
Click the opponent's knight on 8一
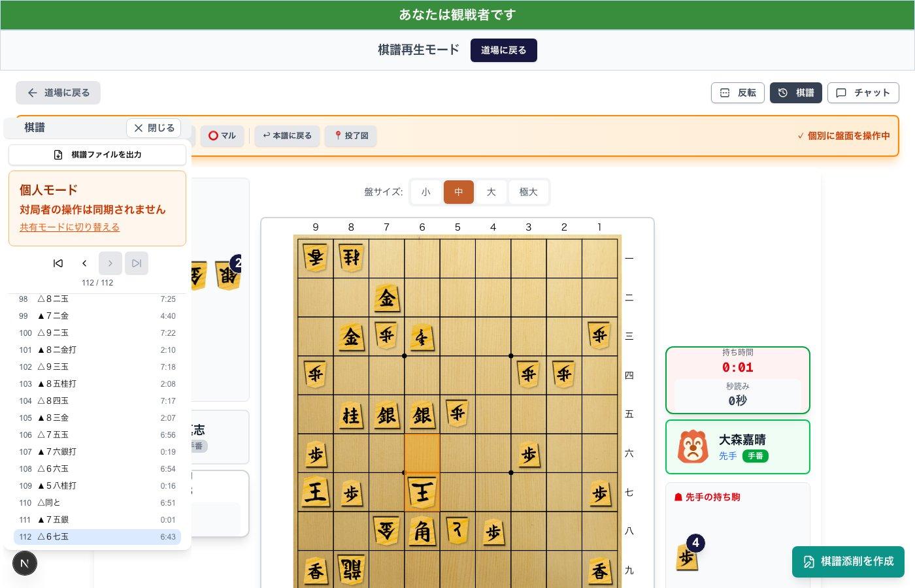(x=351, y=259)
